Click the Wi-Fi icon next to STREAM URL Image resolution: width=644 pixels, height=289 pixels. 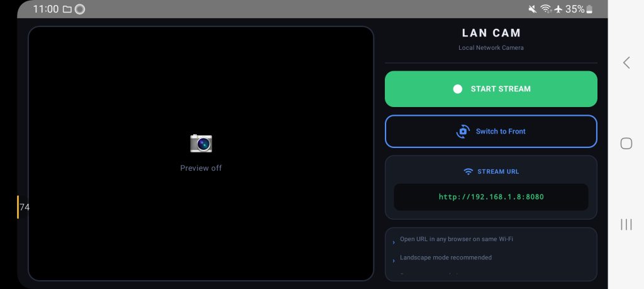click(x=468, y=172)
